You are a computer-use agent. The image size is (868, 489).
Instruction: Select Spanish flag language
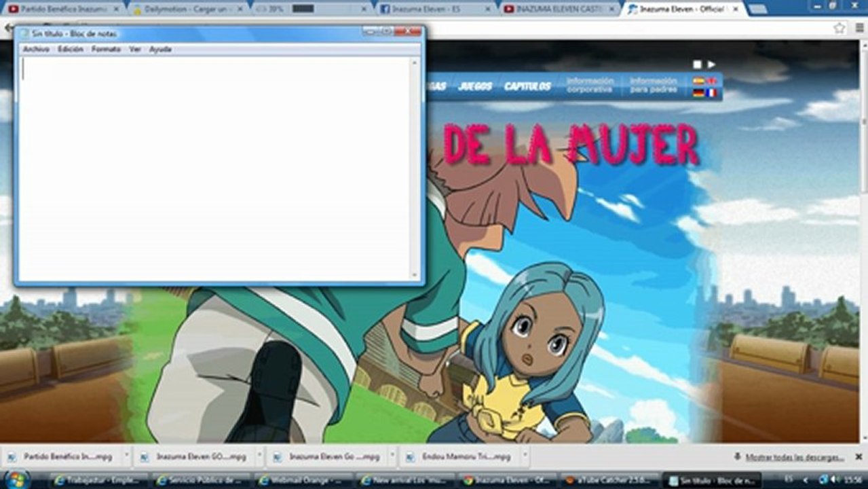pos(698,81)
